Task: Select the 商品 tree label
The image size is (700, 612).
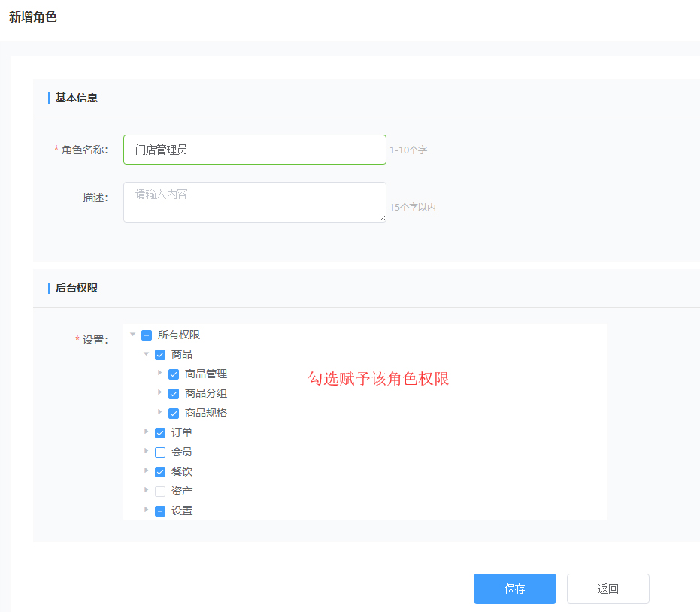Action: [182, 354]
